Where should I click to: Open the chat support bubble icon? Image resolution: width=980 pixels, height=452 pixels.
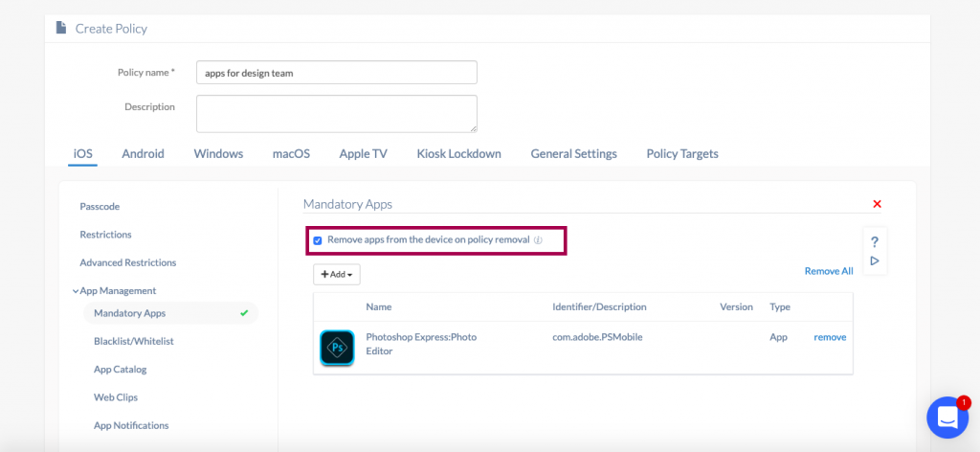click(947, 417)
